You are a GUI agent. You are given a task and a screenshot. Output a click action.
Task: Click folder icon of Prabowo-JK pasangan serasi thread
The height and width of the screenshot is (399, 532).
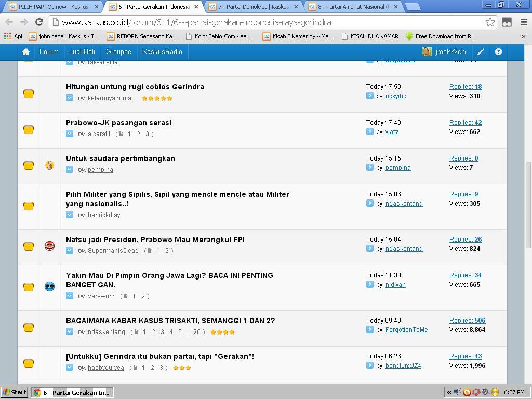point(29,129)
